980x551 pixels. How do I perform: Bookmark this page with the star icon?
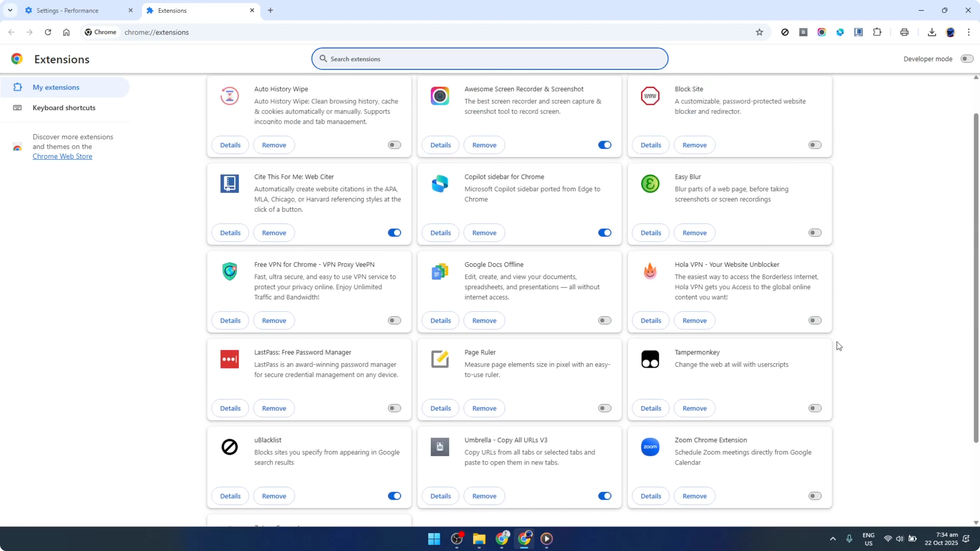(759, 32)
